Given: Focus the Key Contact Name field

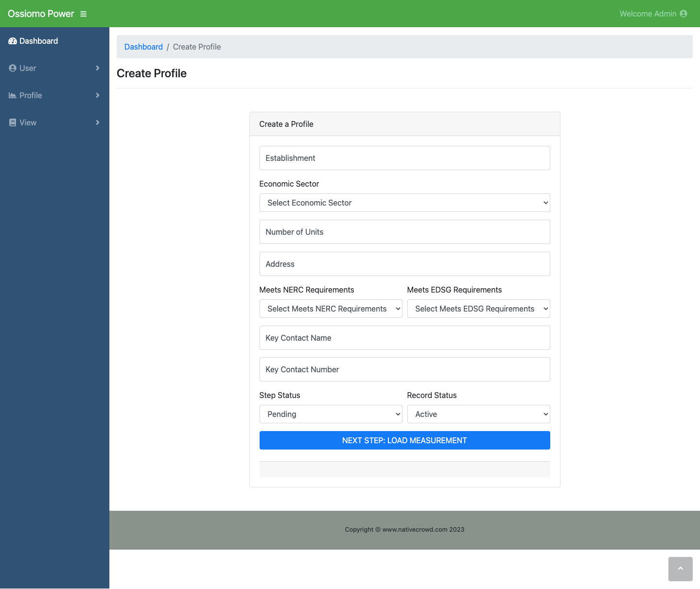Looking at the screenshot, I should pyautogui.click(x=405, y=338).
